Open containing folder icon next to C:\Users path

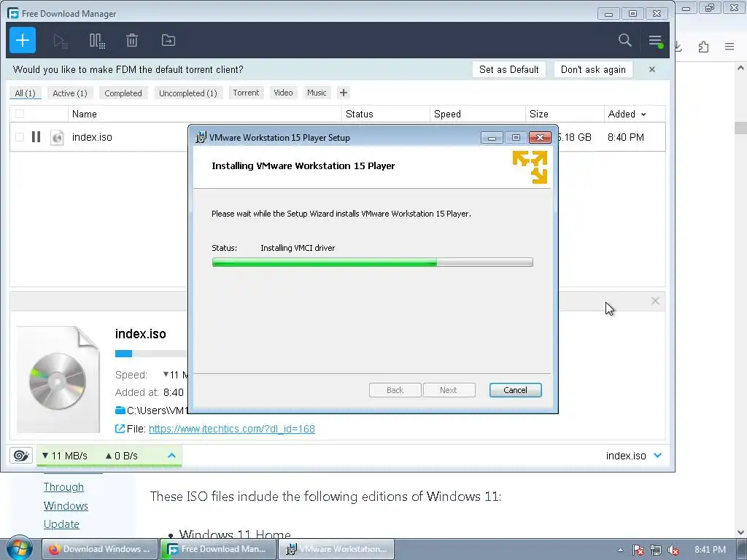[120, 410]
